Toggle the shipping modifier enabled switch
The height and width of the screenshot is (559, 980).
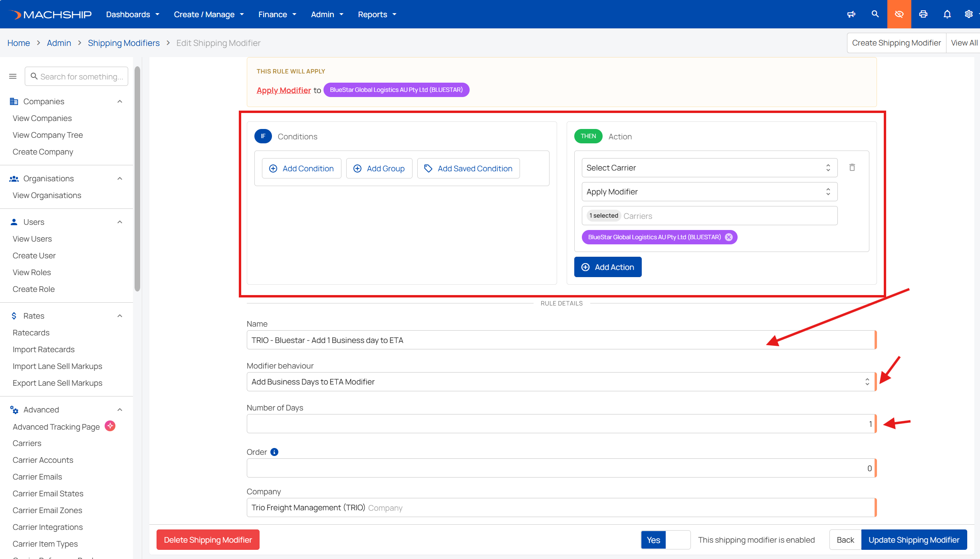[666, 540]
